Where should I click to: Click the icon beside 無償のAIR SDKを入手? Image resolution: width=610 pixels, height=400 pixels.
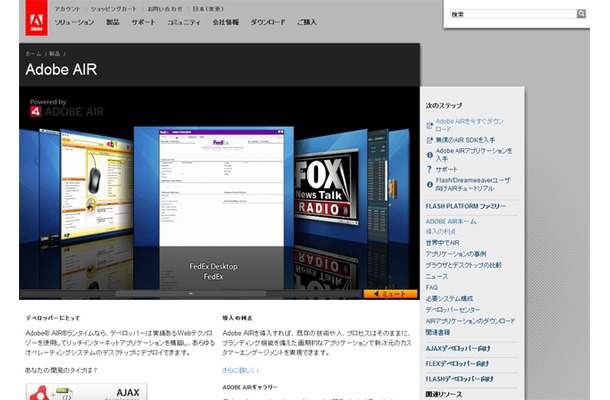(429, 140)
